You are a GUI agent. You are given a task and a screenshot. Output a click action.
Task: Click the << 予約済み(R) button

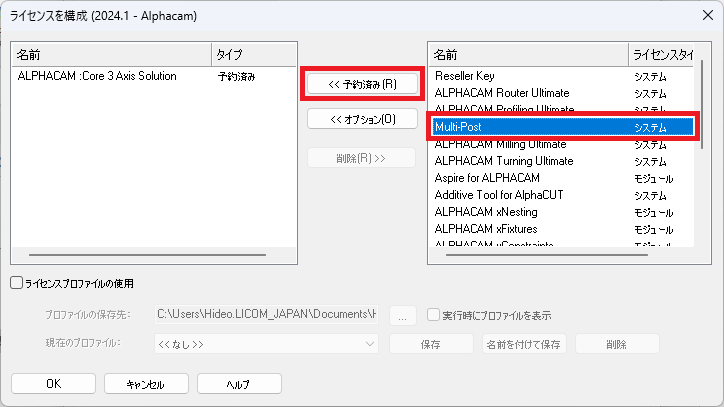(x=362, y=84)
